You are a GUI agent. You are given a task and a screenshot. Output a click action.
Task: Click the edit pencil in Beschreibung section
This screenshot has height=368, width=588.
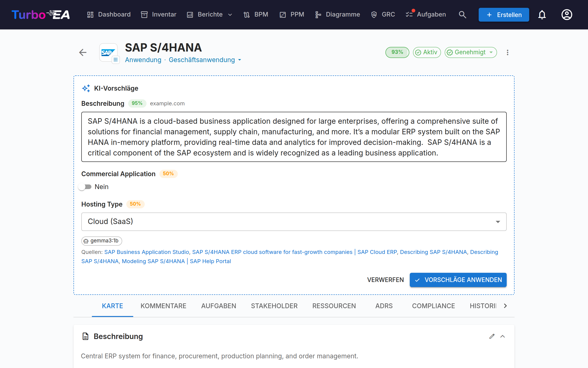click(x=492, y=336)
